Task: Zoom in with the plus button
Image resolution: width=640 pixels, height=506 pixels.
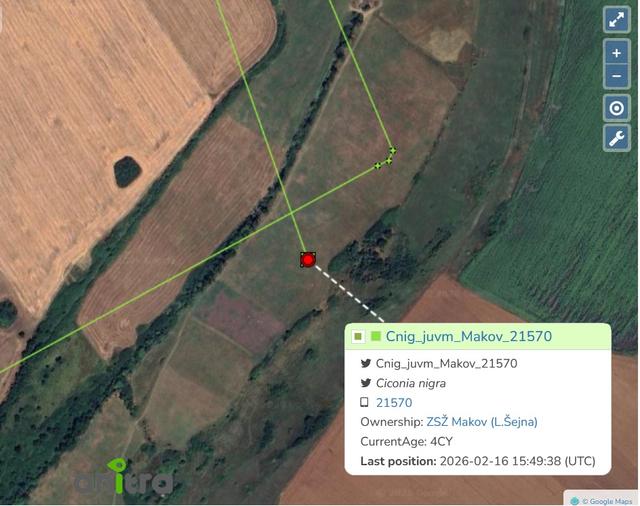Action: coord(616,53)
